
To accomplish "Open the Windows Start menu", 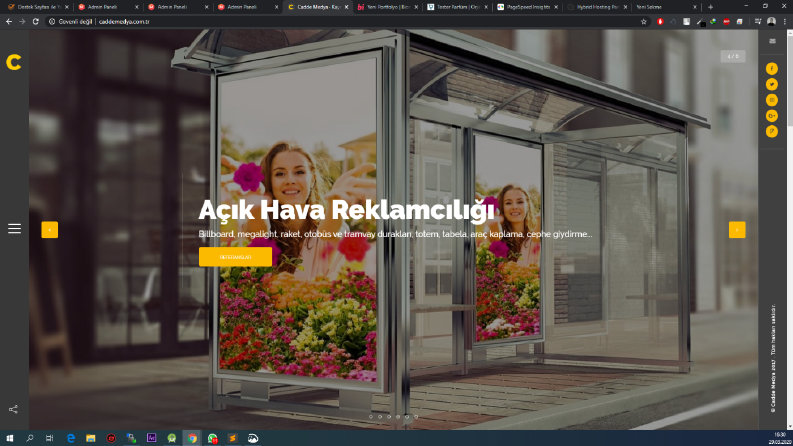I will click(10, 438).
